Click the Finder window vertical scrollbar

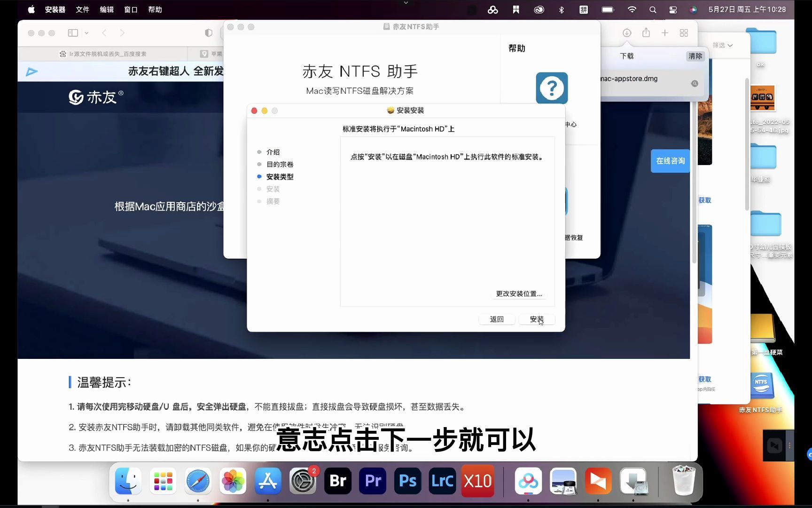click(x=747, y=144)
